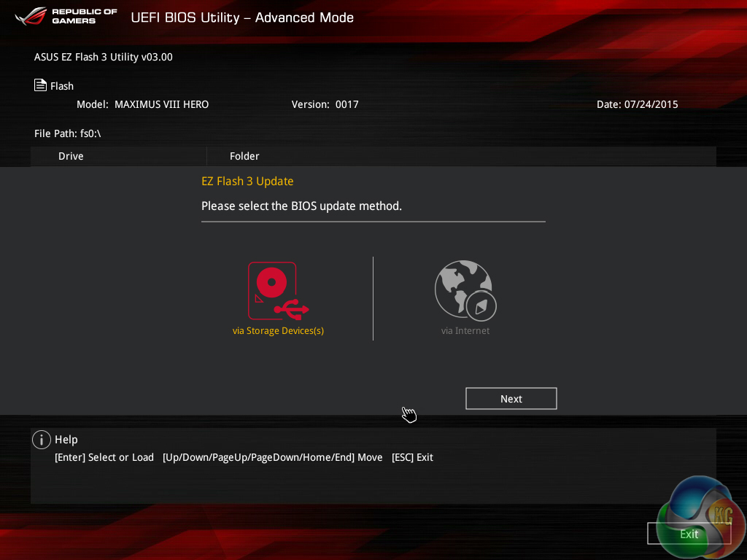Click the "[Enter] Select or Load" hint
747x560 pixels.
point(104,458)
